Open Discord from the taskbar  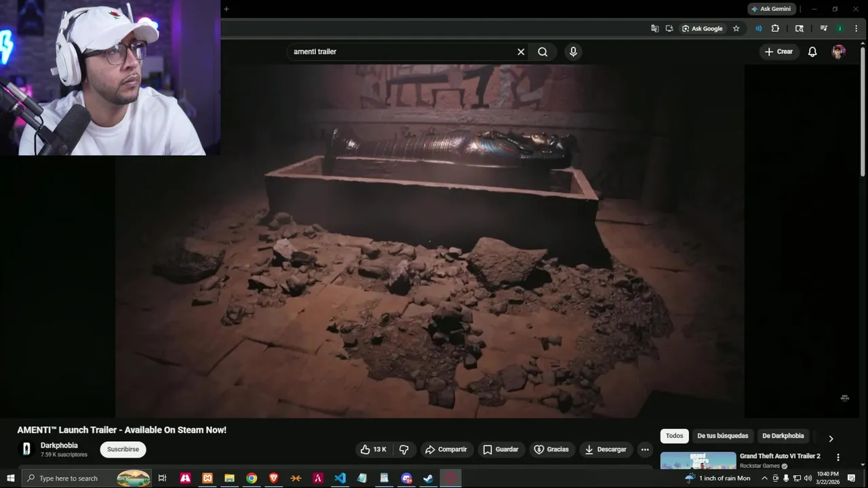click(406, 478)
